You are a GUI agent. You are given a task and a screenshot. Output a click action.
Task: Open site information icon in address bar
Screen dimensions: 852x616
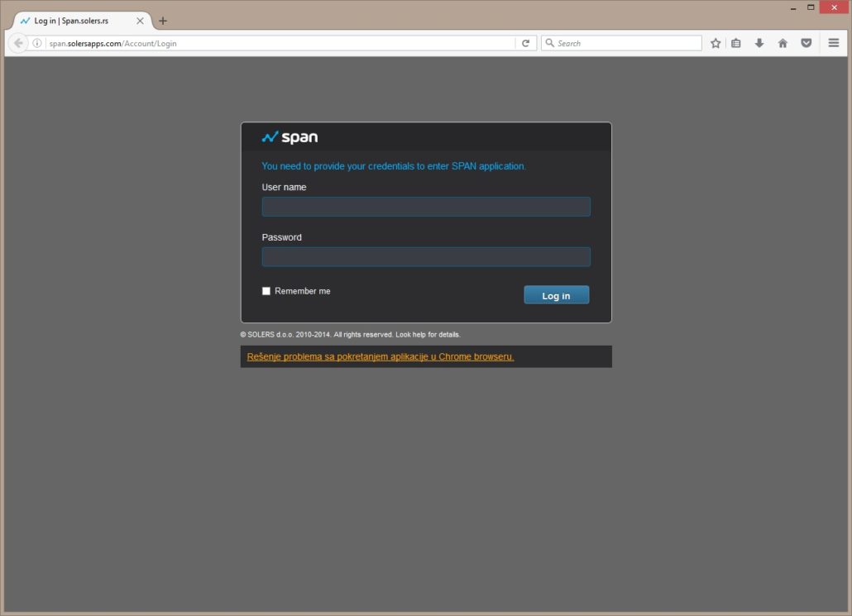click(37, 43)
